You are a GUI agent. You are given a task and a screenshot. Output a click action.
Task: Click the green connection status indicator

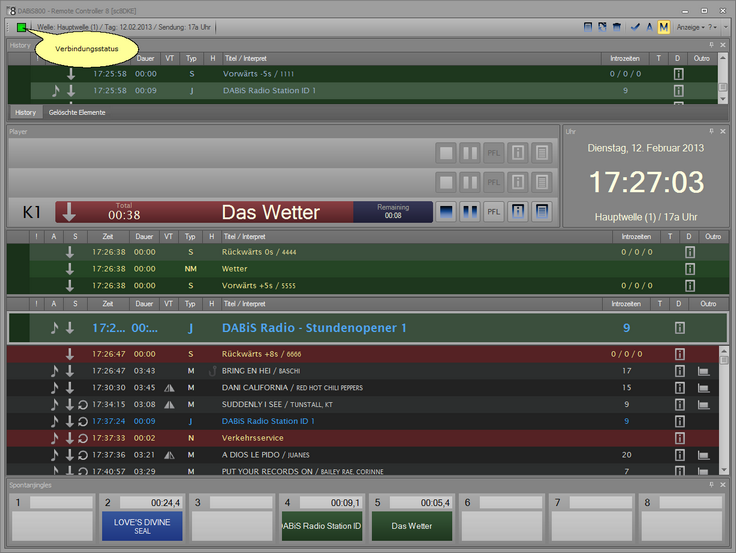(x=22, y=28)
